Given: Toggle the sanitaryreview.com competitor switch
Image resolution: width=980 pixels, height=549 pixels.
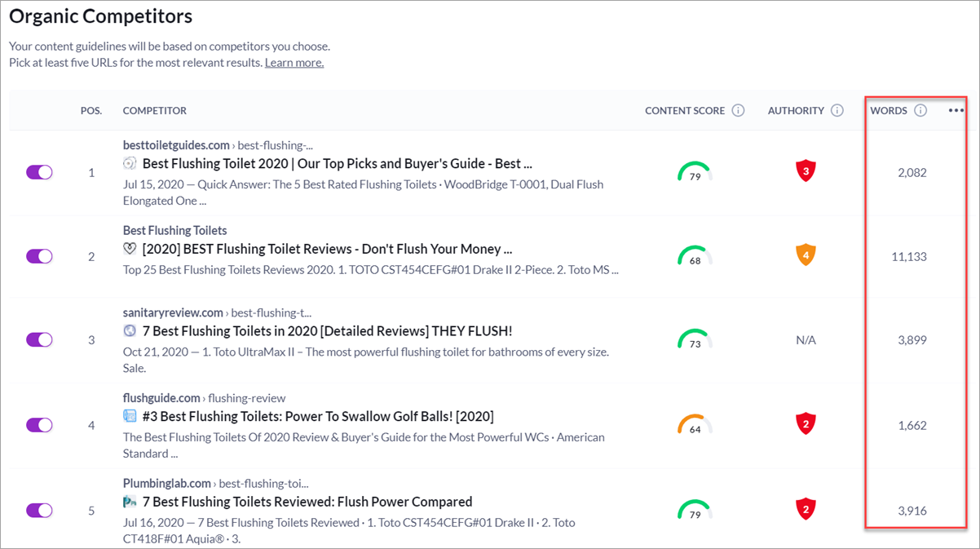Looking at the screenshot, I should coord(39,339).
